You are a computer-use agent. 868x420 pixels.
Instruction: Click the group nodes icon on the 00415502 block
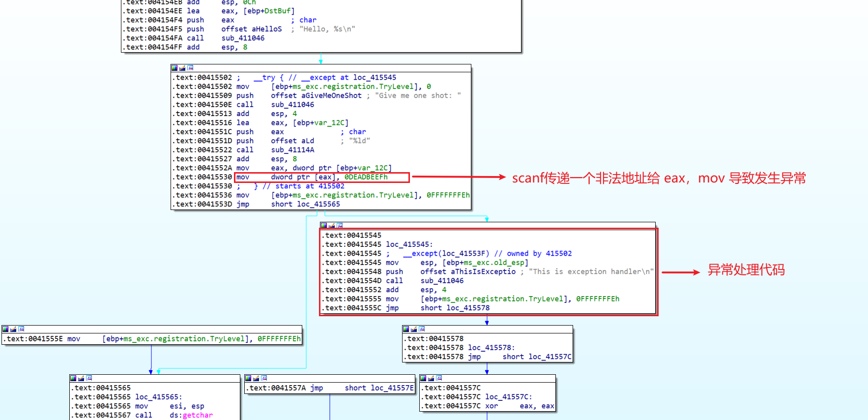[x=190, y=68]
